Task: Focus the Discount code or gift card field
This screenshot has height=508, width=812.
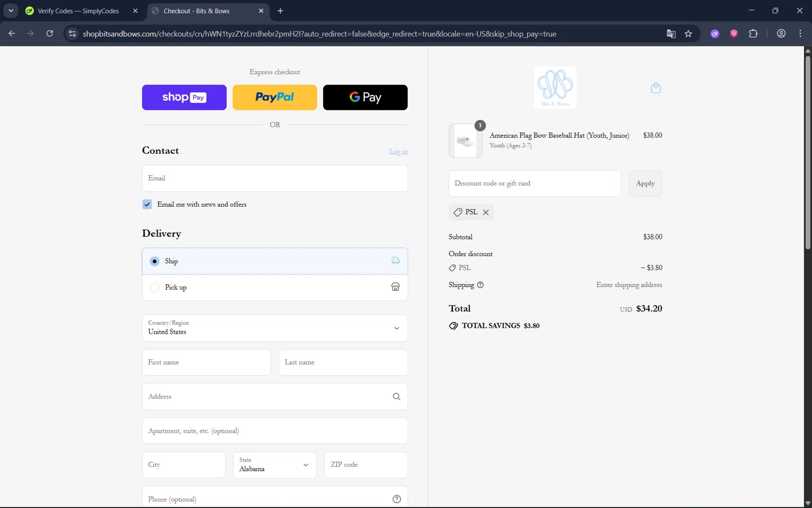Action: coord(534,184)
